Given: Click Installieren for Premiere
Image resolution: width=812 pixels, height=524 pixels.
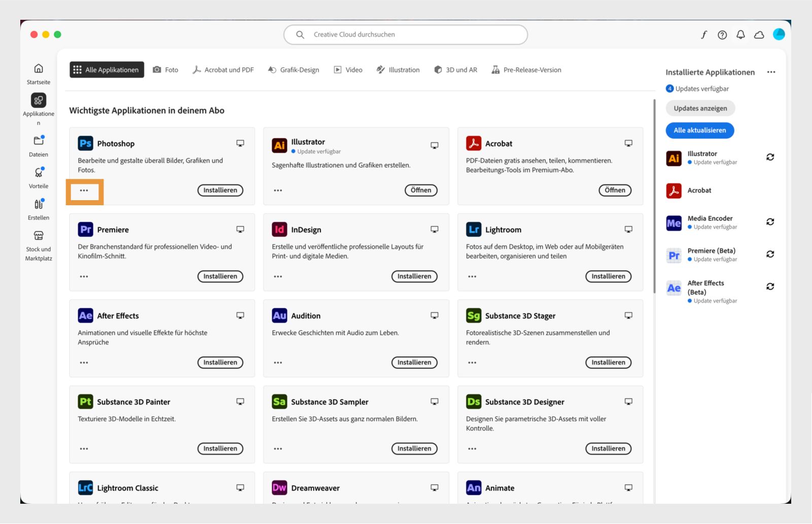Looking at the screenshot, I should coord(220,277).
